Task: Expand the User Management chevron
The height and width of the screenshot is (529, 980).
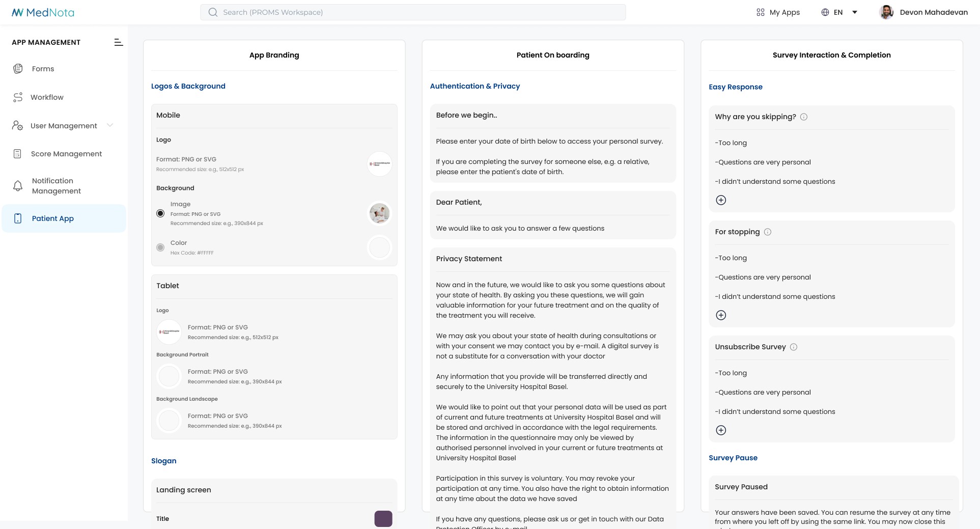Action: coord(110,125)
